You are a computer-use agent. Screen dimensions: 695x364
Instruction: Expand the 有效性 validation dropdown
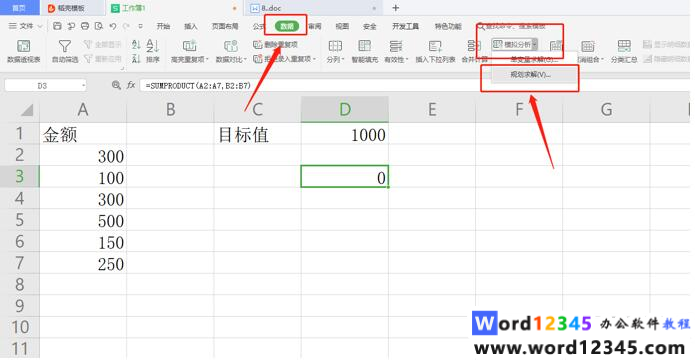coord(407,59)
